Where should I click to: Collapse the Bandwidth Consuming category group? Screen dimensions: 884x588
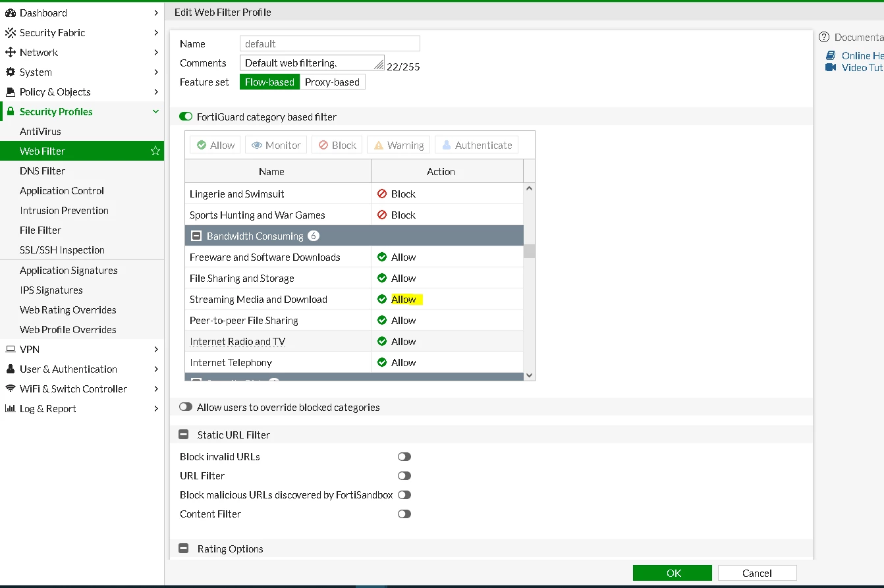click(196, 236)
